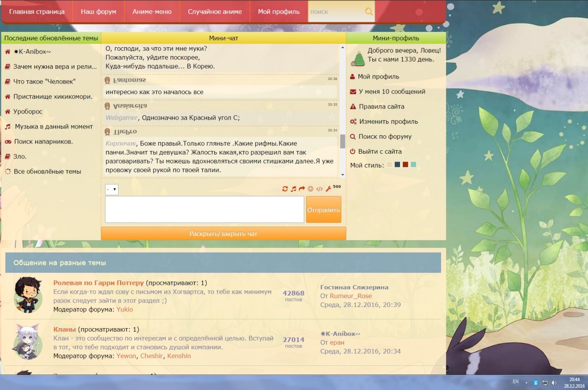Open У меня 10 сообщений messages link
This screenshot has height=390, width=588.
392,91
